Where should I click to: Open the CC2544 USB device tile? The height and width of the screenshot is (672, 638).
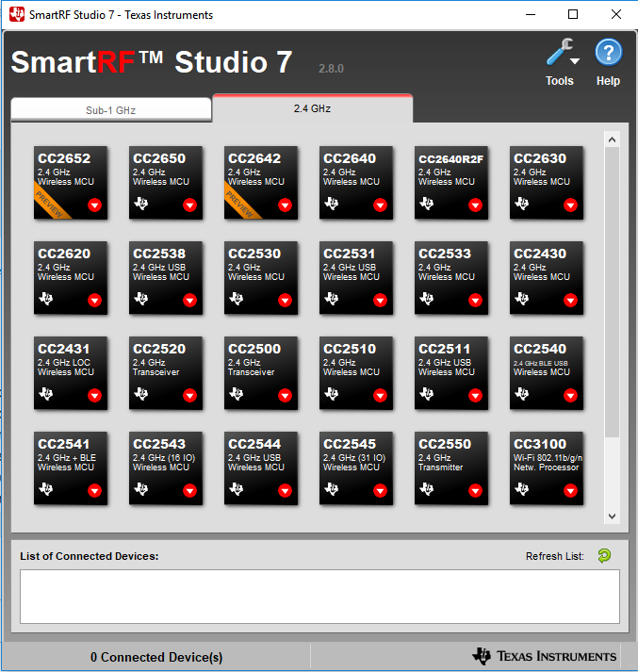click(x=261, y=468)
